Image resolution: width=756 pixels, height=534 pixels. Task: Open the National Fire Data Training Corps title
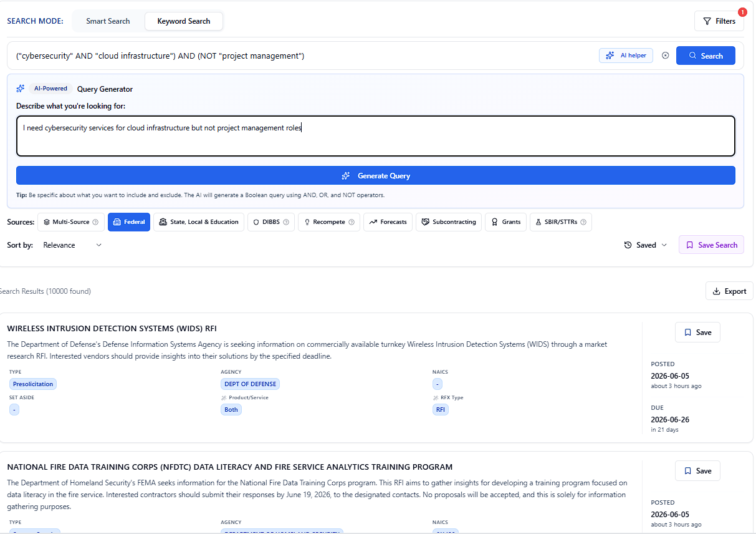(229, 467)
